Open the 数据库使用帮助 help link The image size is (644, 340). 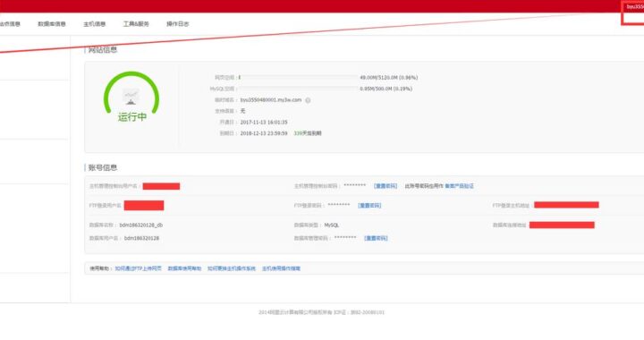coord(184,268)
